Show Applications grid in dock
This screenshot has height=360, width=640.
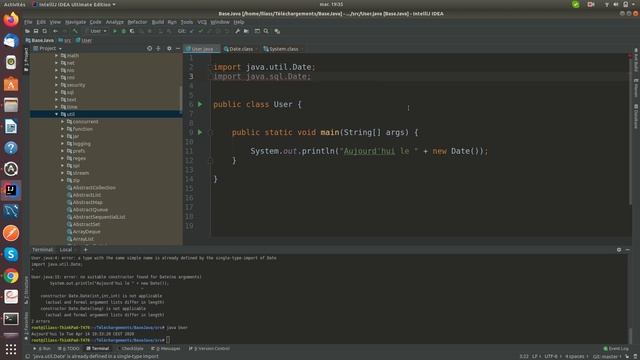tap(11, 349)
